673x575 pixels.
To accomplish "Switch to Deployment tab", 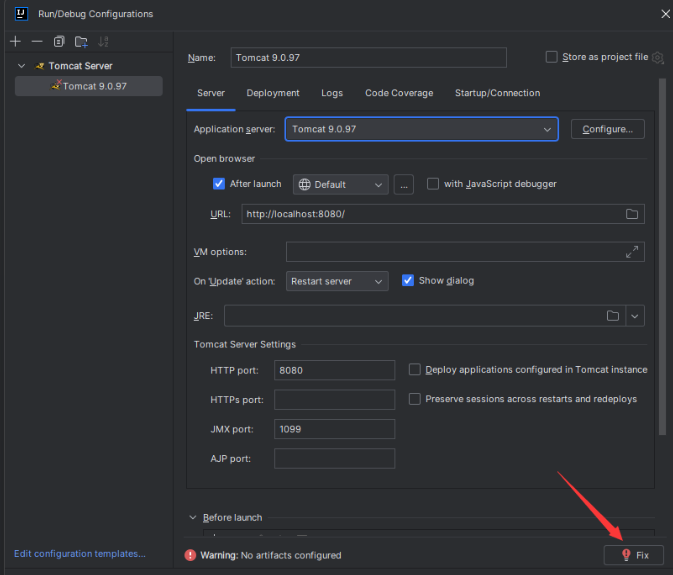I will pos(273,93).
